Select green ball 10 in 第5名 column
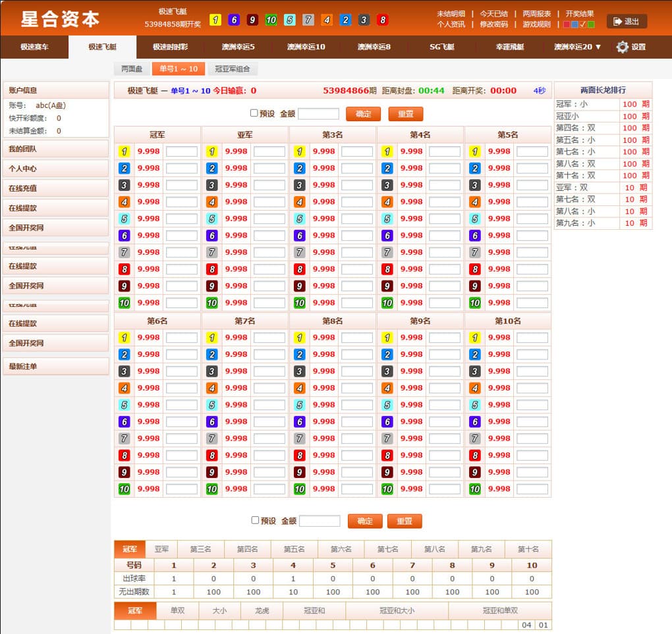This screenshot has height=634, width=672. [474, 303]
